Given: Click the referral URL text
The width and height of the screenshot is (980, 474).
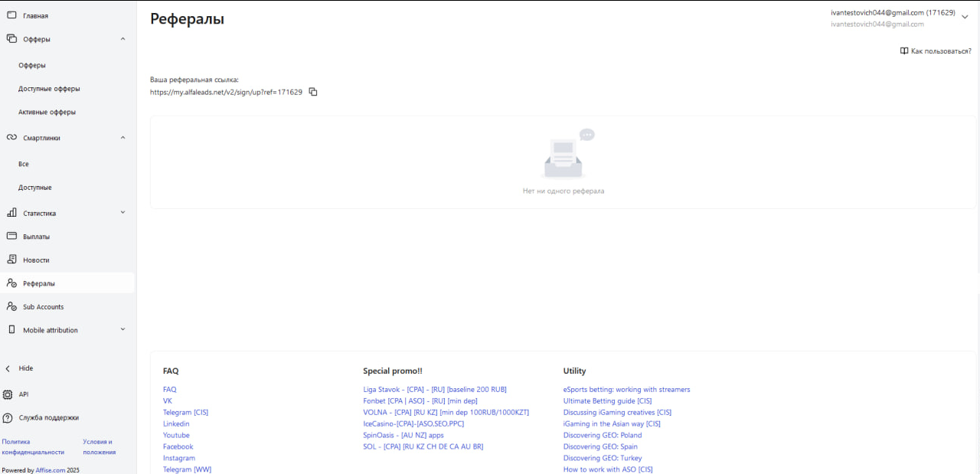Looking at the screenshot, I should pyautogui.click(x=226, y=92).
